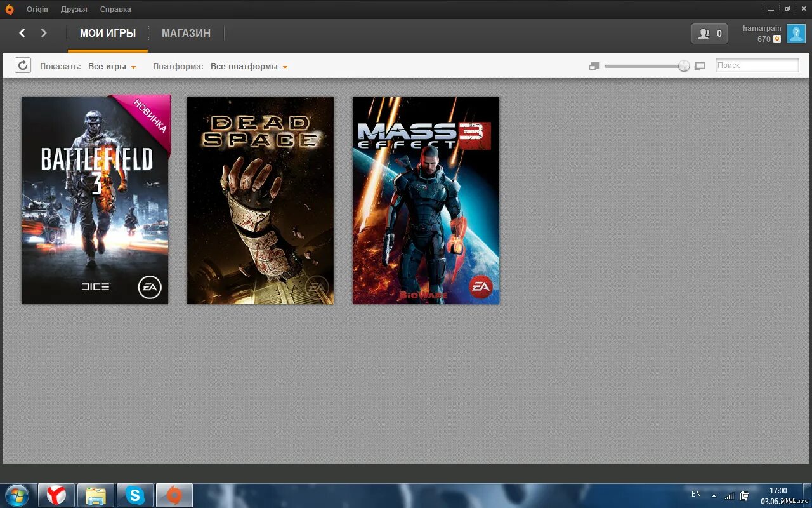Click the 670 points badge icon
Image resolution: width=812 pixels, height=508 pixels.
point(777,39)
